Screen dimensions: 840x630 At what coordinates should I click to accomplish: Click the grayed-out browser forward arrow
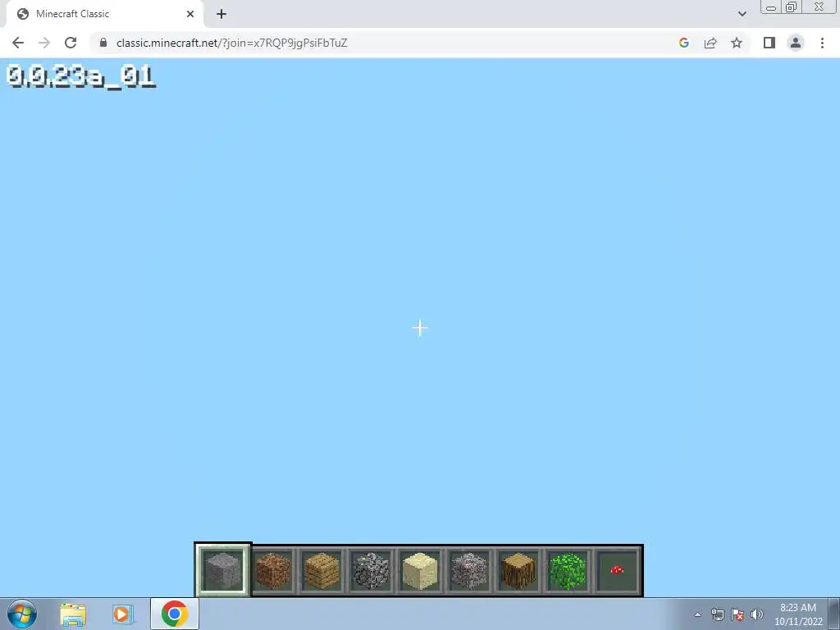44,43
